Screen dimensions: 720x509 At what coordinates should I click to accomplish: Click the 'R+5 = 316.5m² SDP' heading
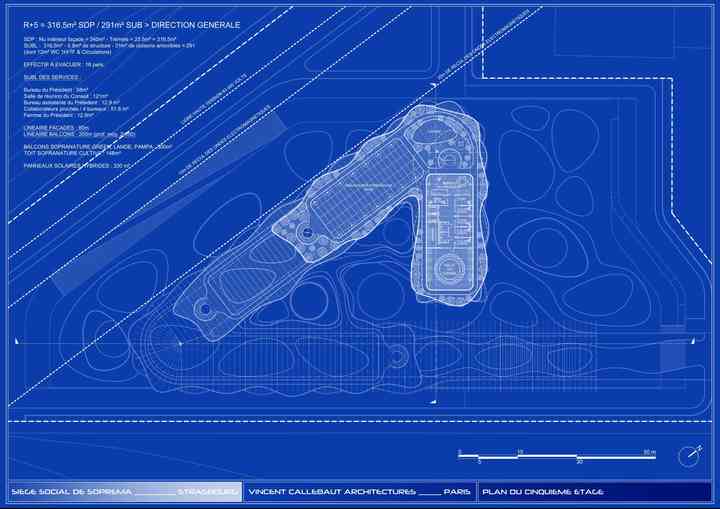click(x=125, y=24)
